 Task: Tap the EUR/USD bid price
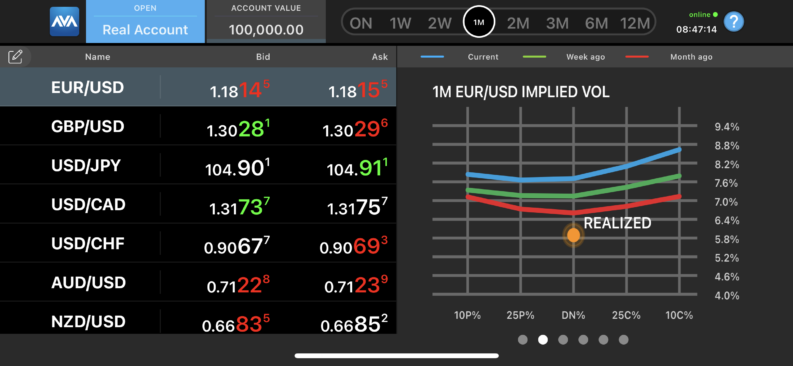point(240,90)
